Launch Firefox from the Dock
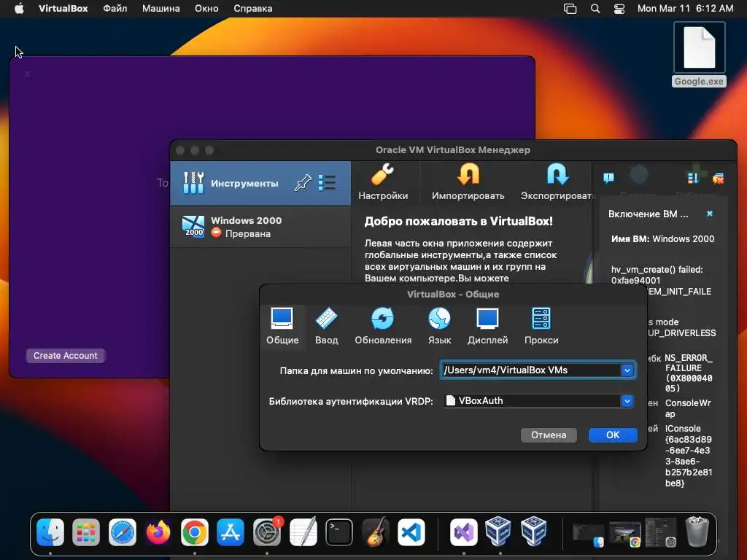Screen dimensions: 747x560 tap(158, 532)
